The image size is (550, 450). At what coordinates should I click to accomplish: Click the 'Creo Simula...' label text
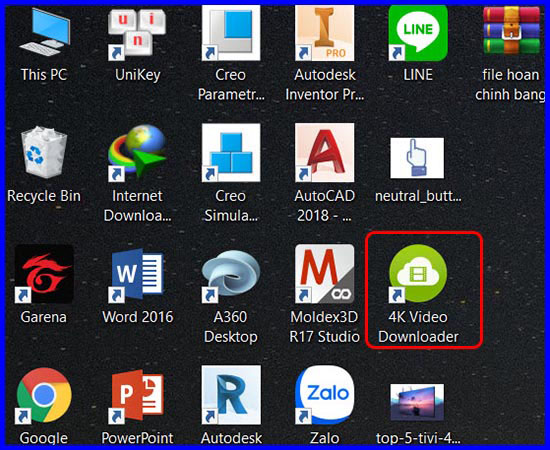click(x=231, y=206)
